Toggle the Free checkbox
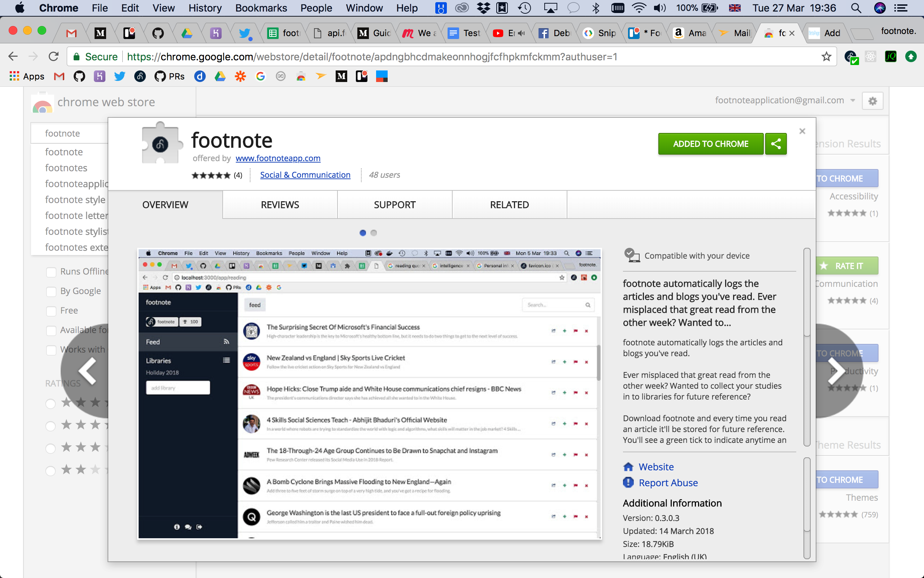The height and width of the screenshot is (578, 924). coord(51,311)
